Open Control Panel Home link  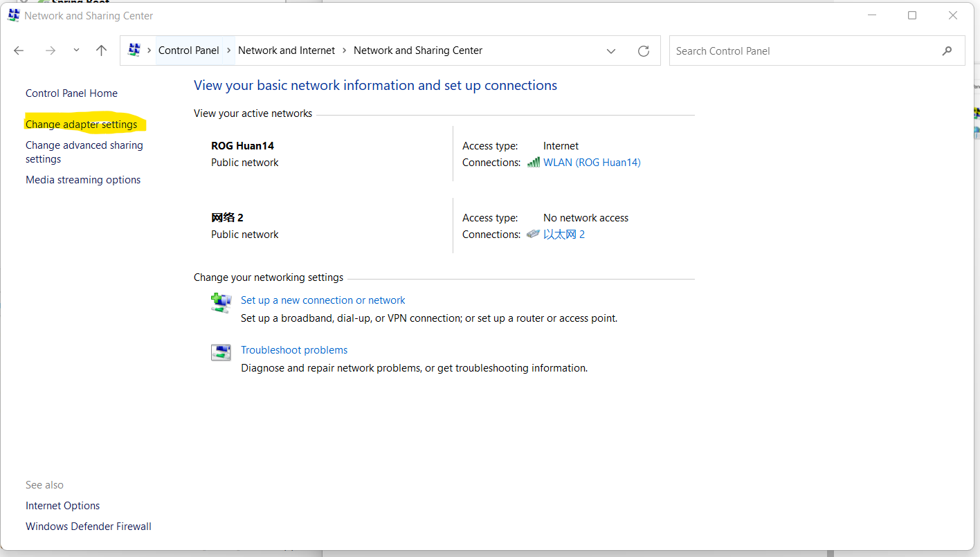pos(71,93)
